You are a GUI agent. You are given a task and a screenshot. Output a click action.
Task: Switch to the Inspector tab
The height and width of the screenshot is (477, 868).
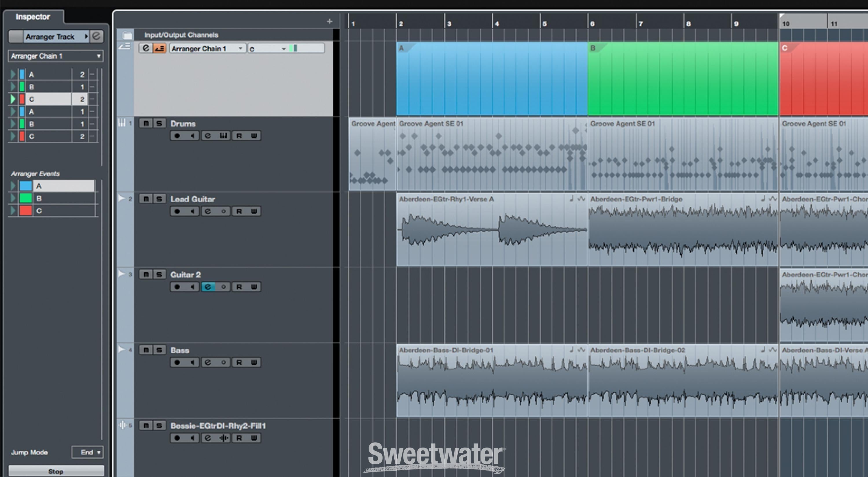coord(33,17)
